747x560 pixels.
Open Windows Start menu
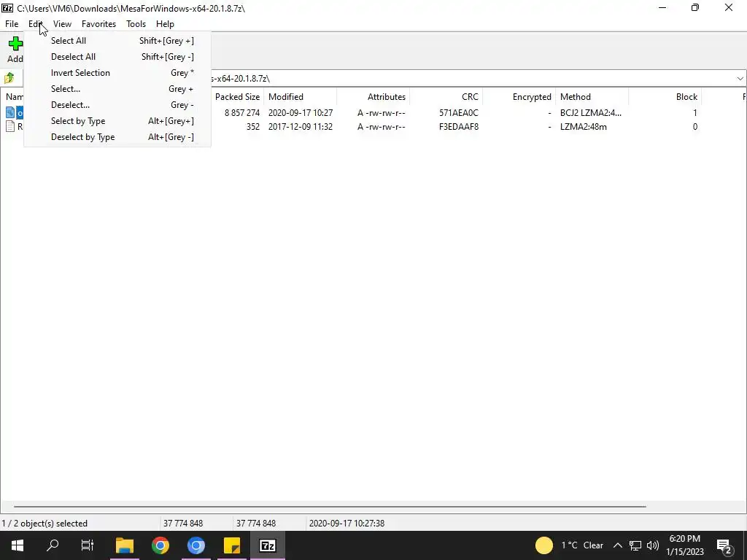18,545
